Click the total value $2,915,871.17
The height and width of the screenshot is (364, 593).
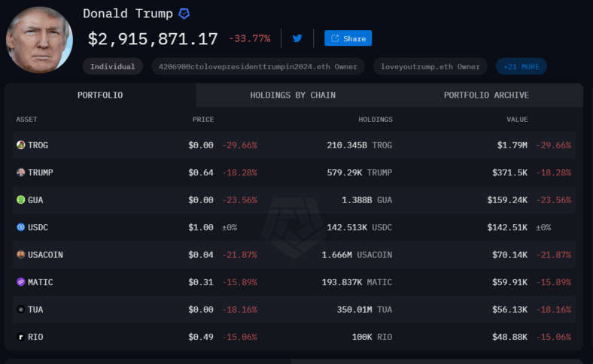[x=153, y=39]
